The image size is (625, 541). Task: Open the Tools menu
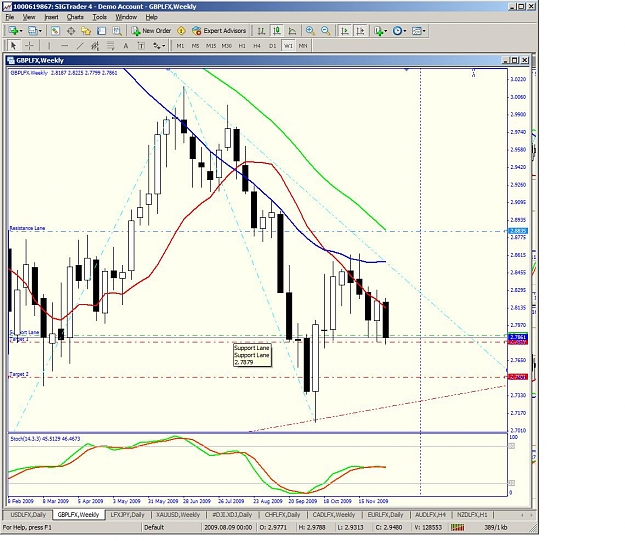tap(99, 17)
